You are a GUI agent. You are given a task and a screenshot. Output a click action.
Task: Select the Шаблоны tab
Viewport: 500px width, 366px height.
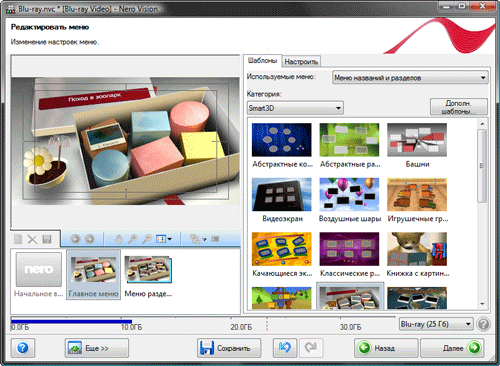coord(262,61)
